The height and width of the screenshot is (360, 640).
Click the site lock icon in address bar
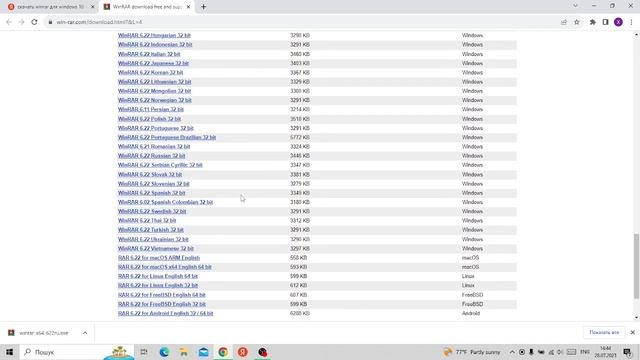point(50,22)
